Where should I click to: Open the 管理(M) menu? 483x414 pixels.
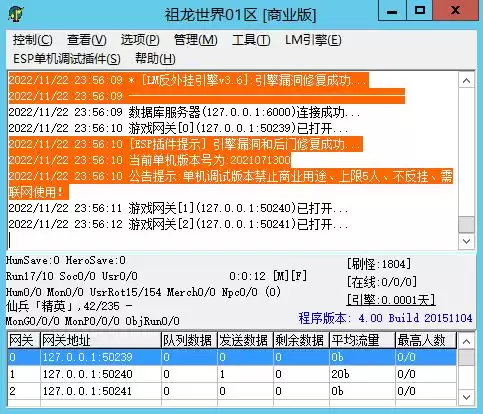pos(196,40)
